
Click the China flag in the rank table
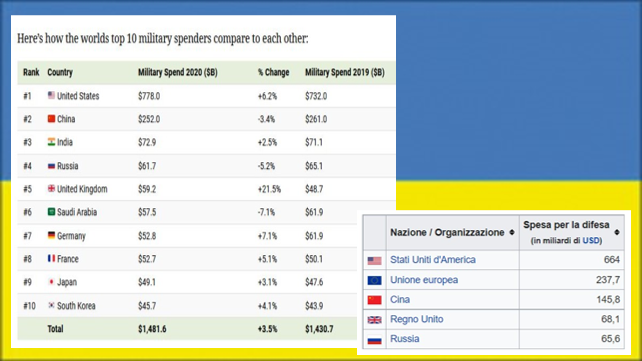click(x=51, y=119)
